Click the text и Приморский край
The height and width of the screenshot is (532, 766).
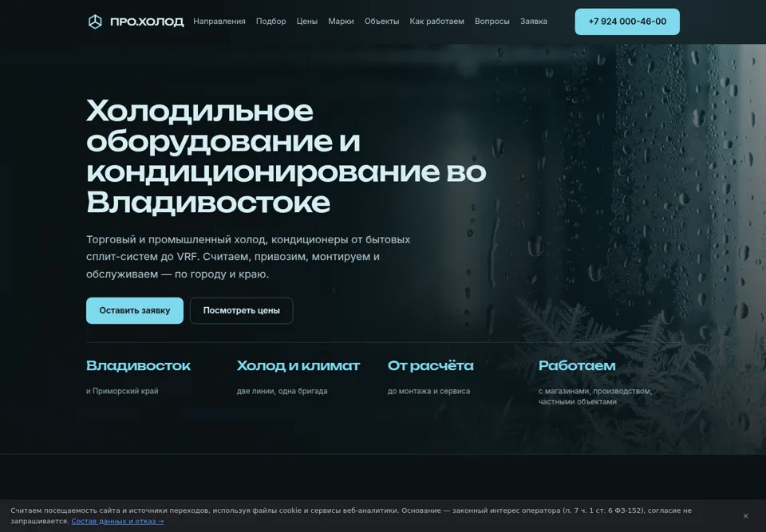(x=122, y=391)
